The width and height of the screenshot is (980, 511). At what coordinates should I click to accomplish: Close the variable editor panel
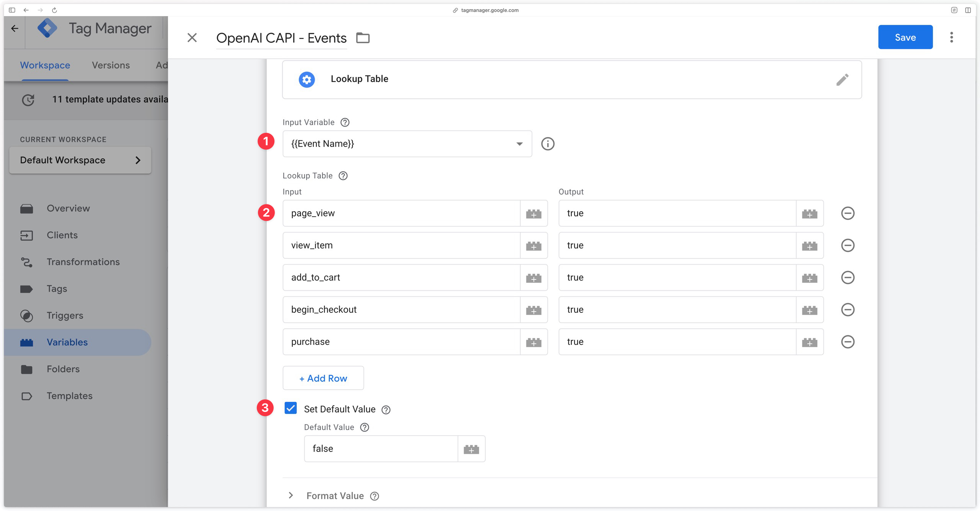click(x=192, y=38)
